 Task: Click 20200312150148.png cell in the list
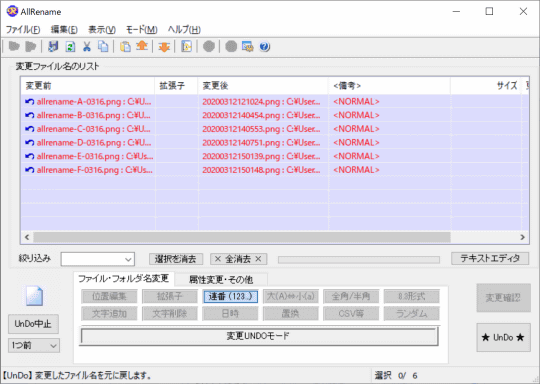coord(263,170)
